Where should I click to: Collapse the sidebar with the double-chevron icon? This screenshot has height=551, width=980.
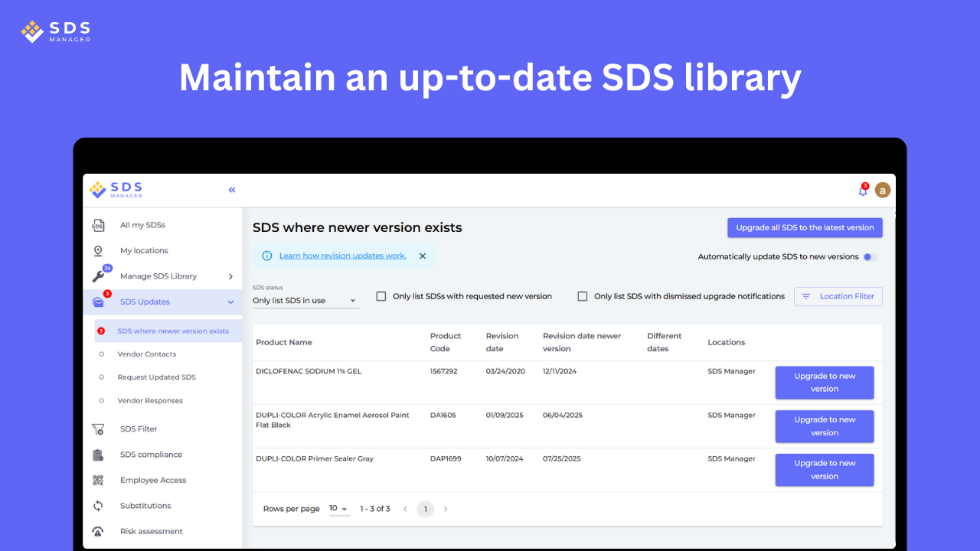(232, 190)
